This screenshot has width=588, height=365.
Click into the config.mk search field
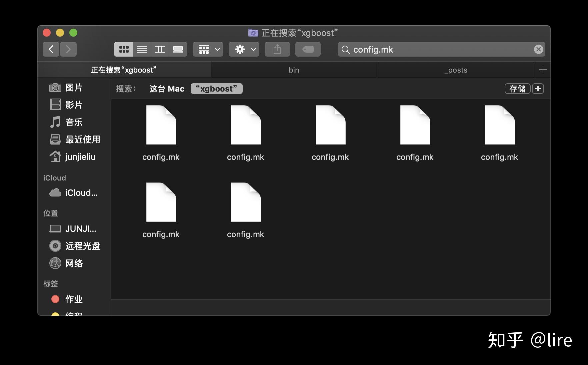(x=442, y=49)
